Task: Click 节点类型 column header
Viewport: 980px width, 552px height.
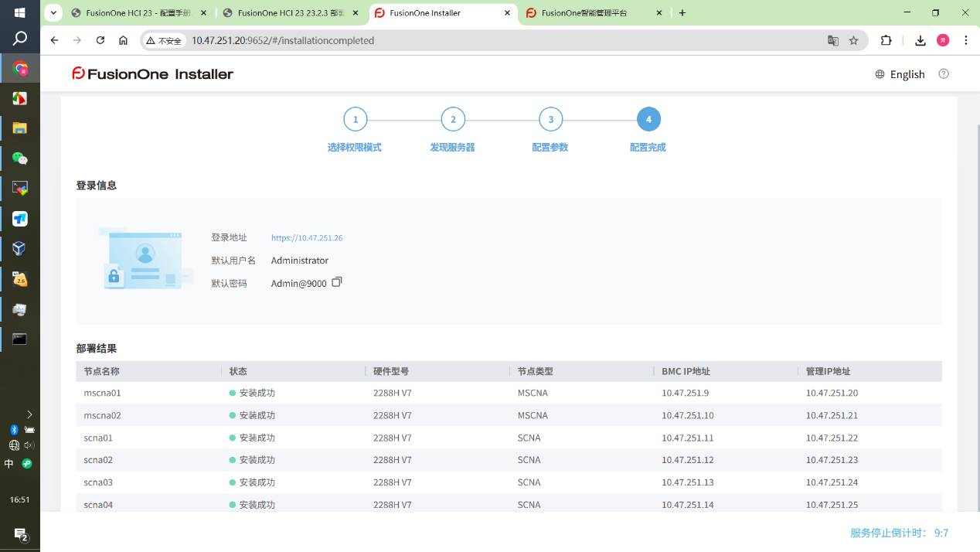Action: pos(536,371)
